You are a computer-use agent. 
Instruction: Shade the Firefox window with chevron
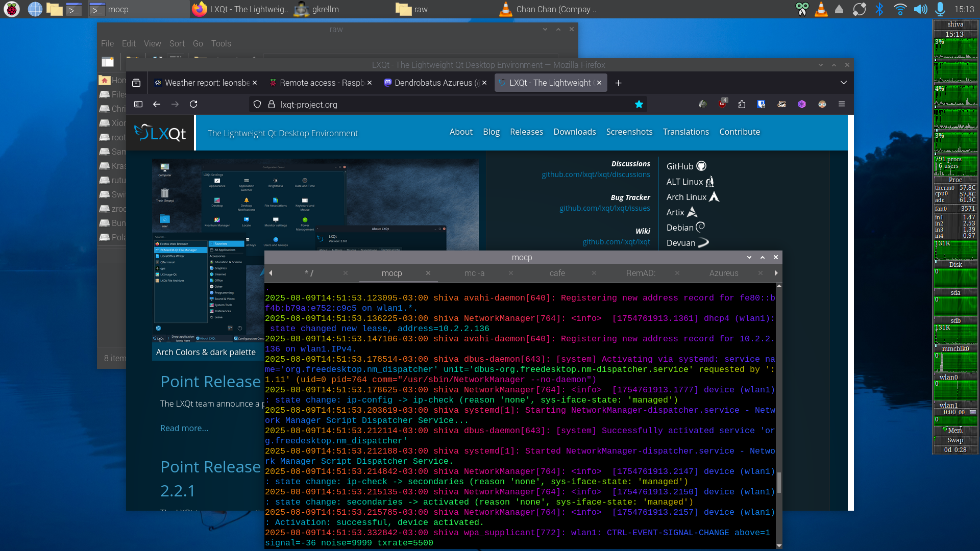pos(821,65)
